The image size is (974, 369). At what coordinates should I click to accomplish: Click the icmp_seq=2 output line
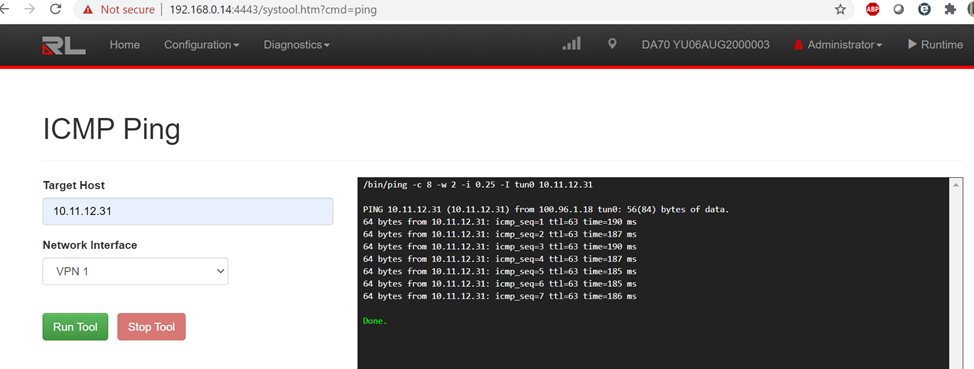(499, 234)
